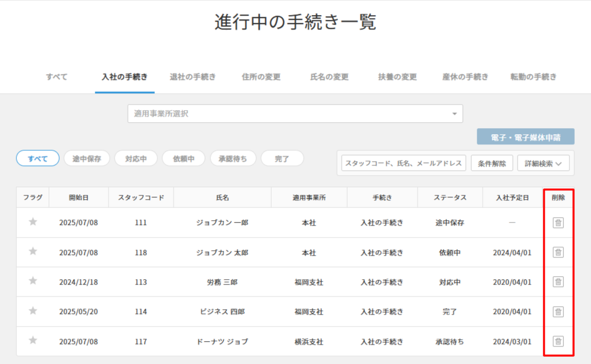Star the row for ドーナツ ジョブ
591x364 pixels.
32,341
